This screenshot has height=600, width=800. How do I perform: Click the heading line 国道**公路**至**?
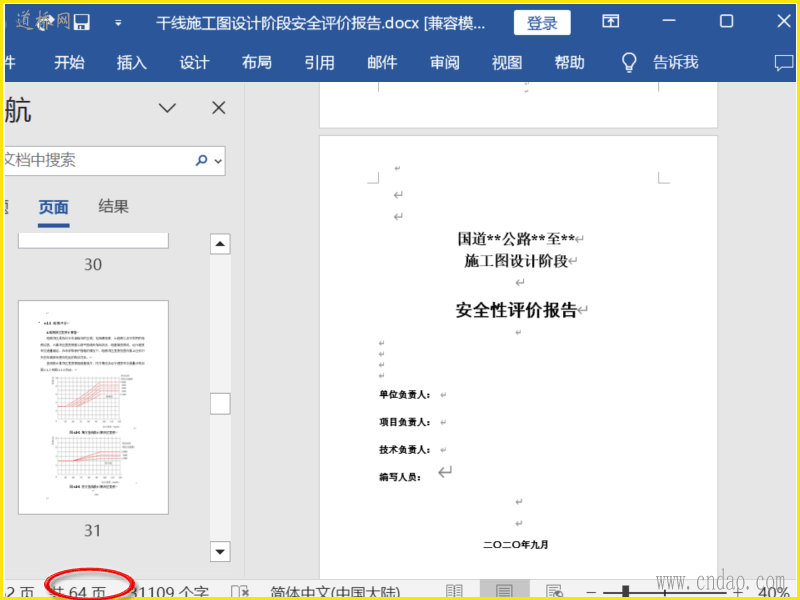[x=516, y=238]
